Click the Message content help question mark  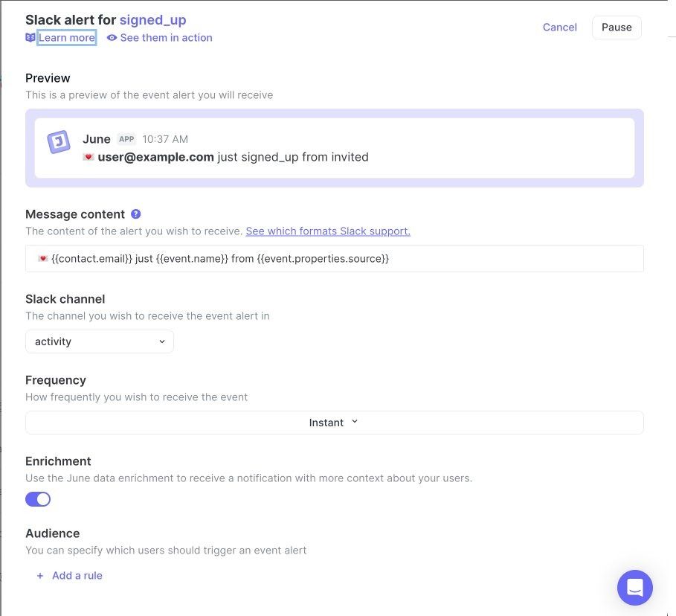(x=136, y=214)
